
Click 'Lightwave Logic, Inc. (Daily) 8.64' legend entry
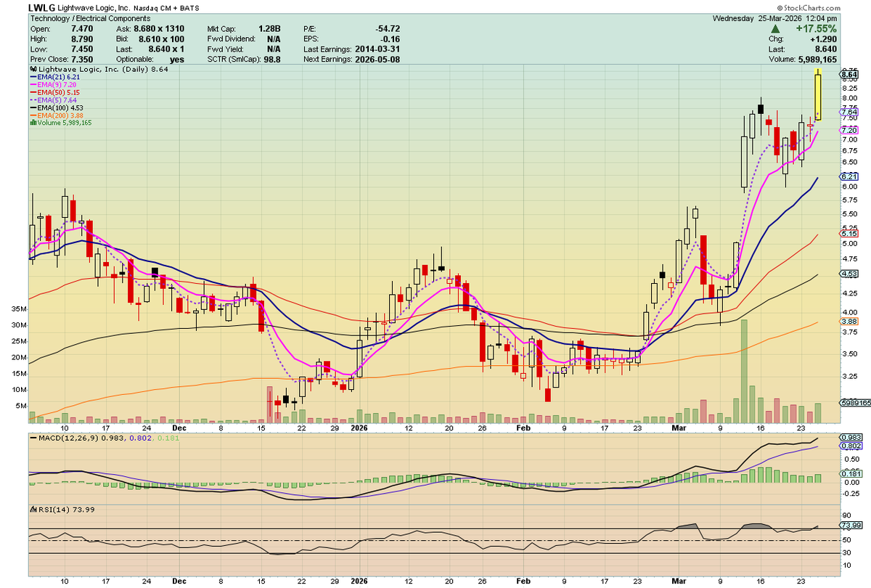pyautogui.click(x=102, y=70)
